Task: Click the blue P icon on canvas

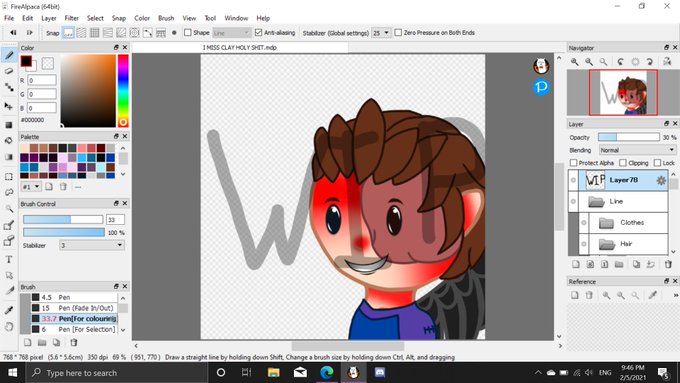Action: click(541, 87)
